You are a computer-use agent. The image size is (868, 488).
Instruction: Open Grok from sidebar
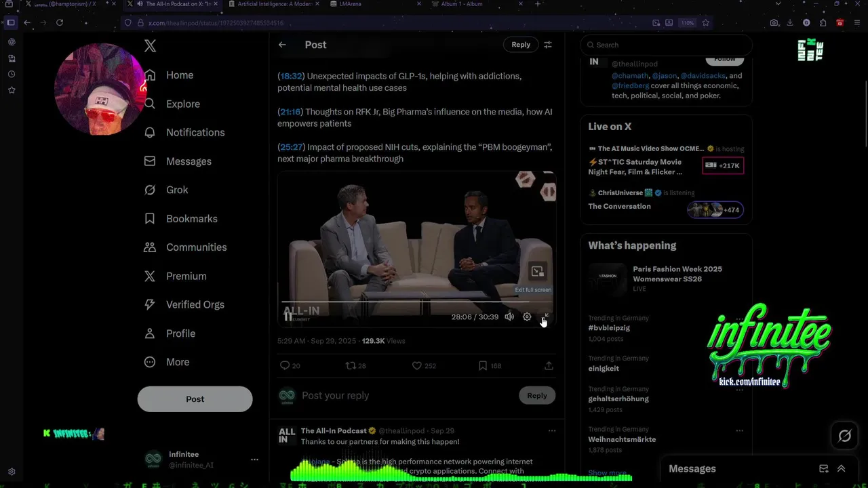166,190
